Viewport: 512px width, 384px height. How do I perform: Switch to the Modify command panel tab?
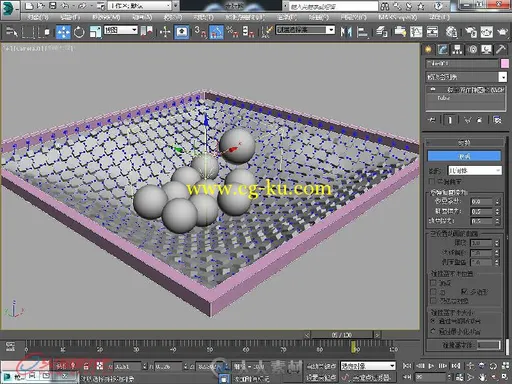pos(443,50)
